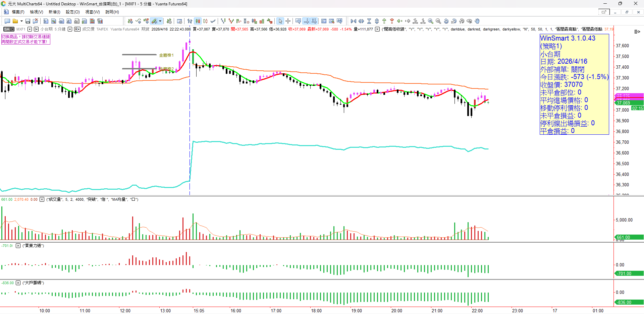Toggle the 成交量 volume indicator box
Viewport: 644px width, 314px height.
click(x=42, y=199)
